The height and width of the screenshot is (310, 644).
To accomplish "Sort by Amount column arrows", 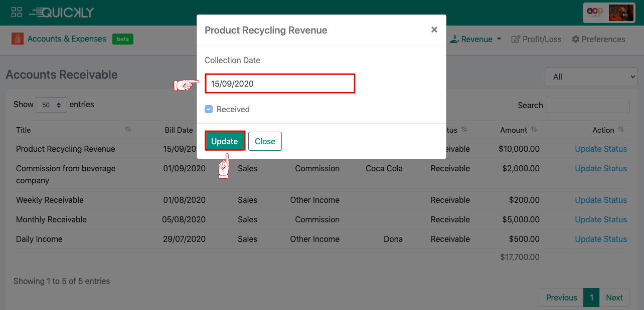I will (534, 129).
